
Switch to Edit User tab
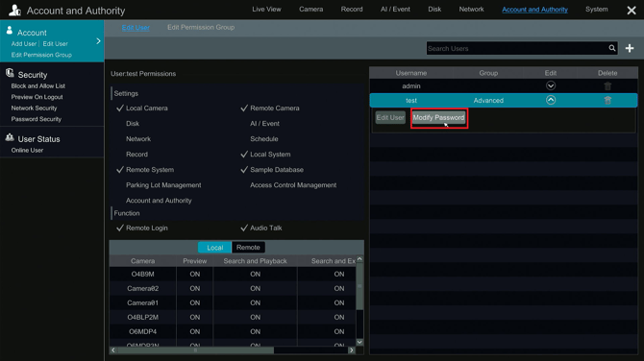(136, 28)
